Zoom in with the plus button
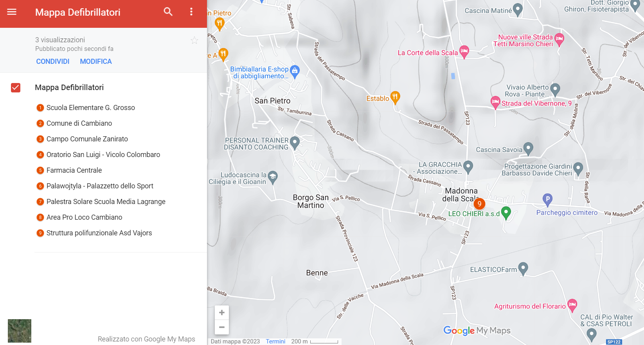 (222, 312)
